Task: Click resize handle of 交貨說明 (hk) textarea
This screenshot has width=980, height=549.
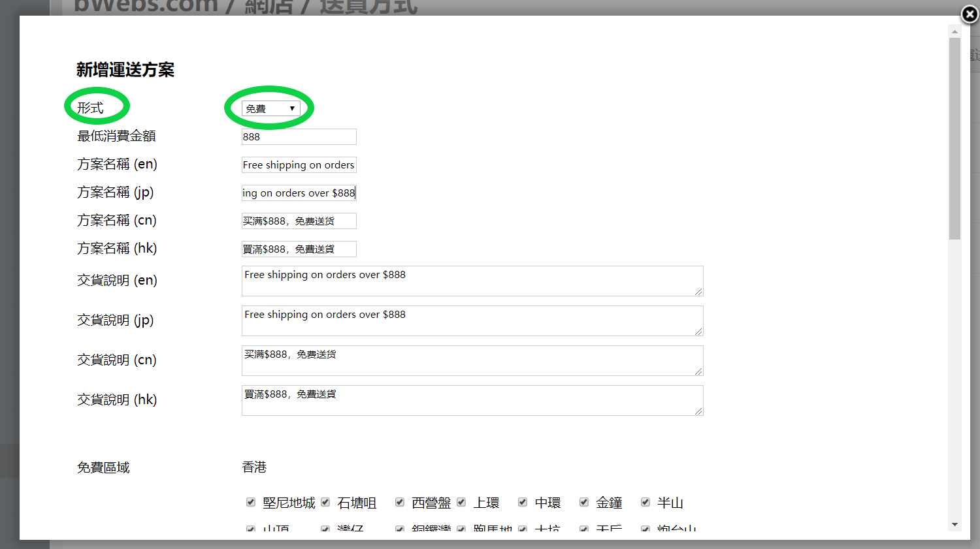Action: [698, 411]
